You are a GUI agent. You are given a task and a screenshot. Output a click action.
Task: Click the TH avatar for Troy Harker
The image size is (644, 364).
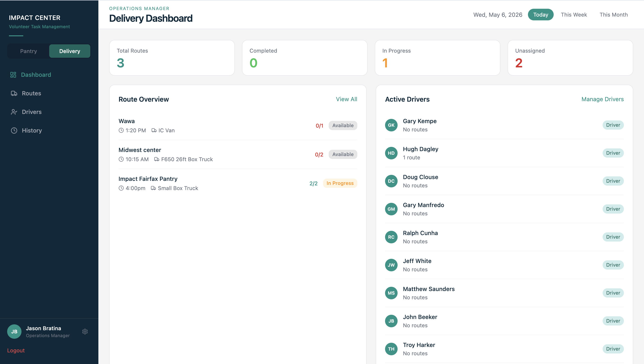(391, 349)
